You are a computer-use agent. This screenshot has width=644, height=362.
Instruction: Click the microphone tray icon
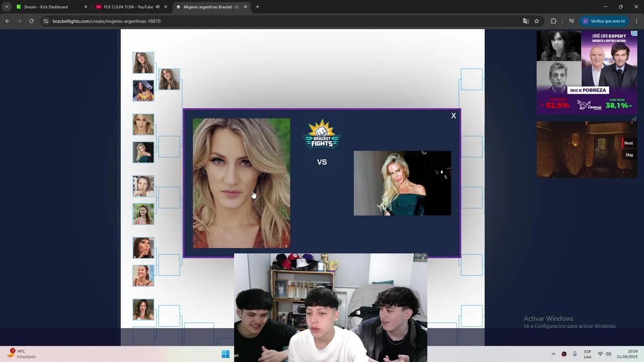tap(575, 354)
